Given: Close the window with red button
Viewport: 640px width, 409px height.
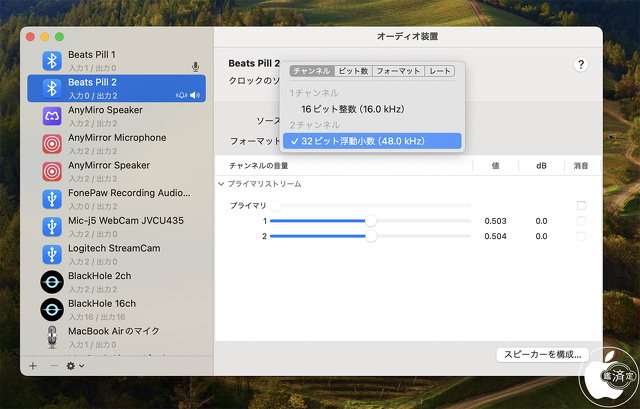Looking at the screenshot, I should coord(30,37).
